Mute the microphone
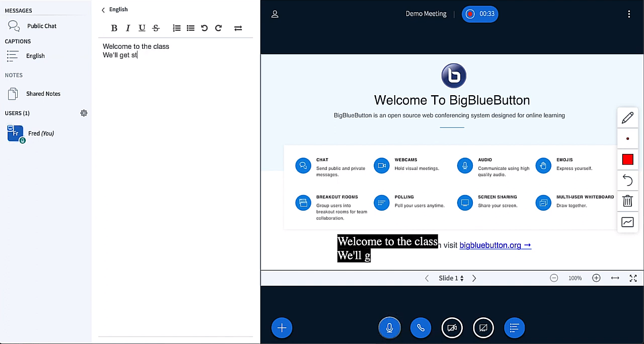 click(389, 328)
